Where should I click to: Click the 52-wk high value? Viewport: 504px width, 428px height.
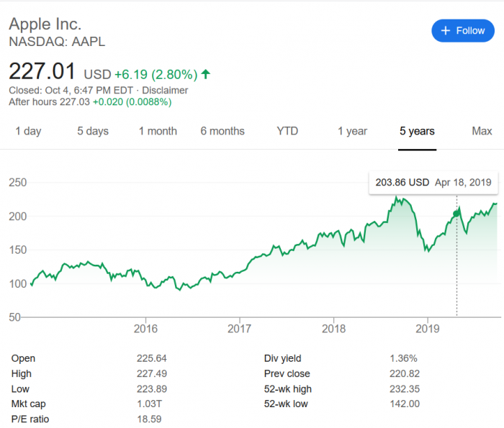click(x=403, y=389)
